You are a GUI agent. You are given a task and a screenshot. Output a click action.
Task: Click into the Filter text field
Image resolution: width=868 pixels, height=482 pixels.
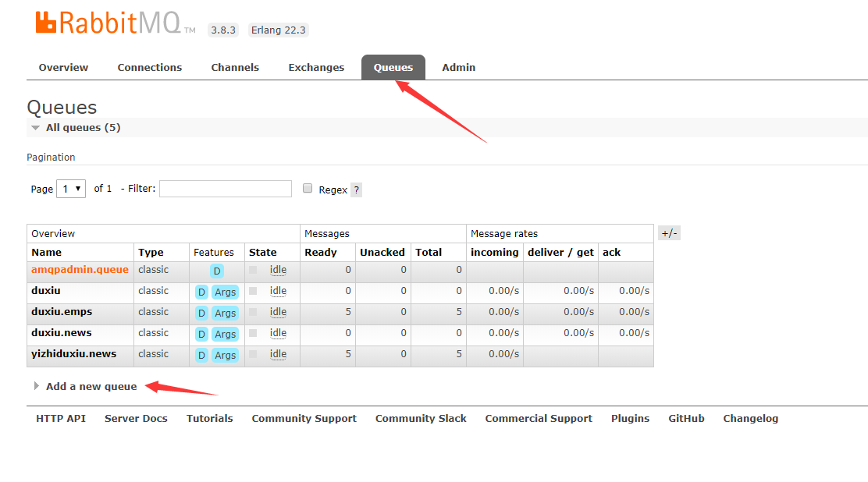click(225, 189)
